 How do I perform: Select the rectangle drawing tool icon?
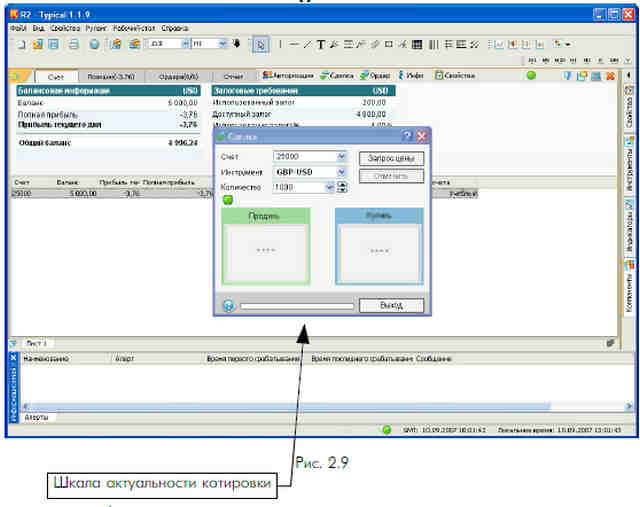pos(389,44)
